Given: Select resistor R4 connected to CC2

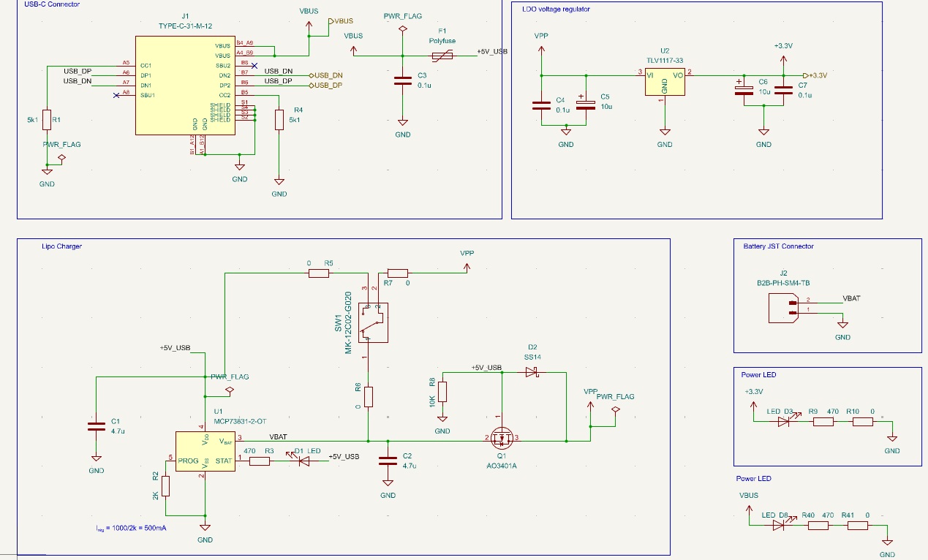Looking at the screenshot, I should pos(279,119).
